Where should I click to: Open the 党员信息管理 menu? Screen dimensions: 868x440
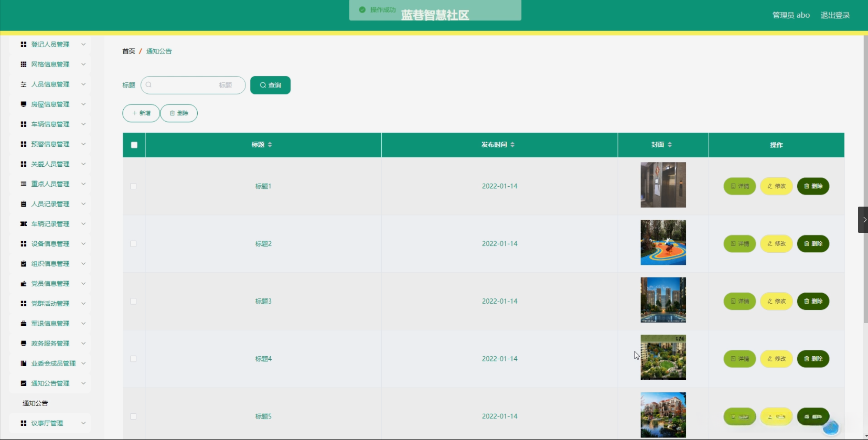[x=50, y=284]
